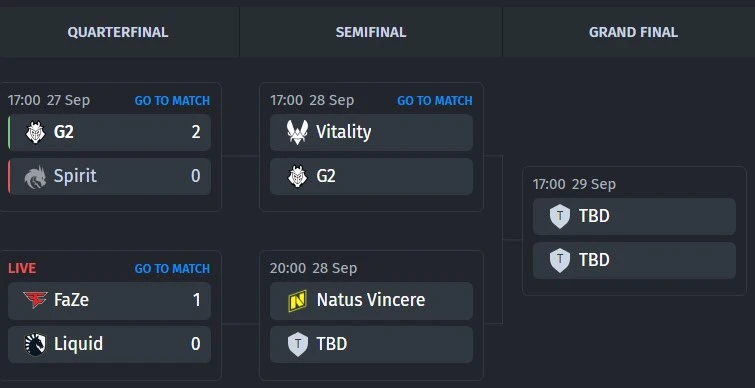Image resolution: width=755 pixels, height=388 pixels.
Task: Click the bottom TBD shield in the grand final
Action: (560, 260)
